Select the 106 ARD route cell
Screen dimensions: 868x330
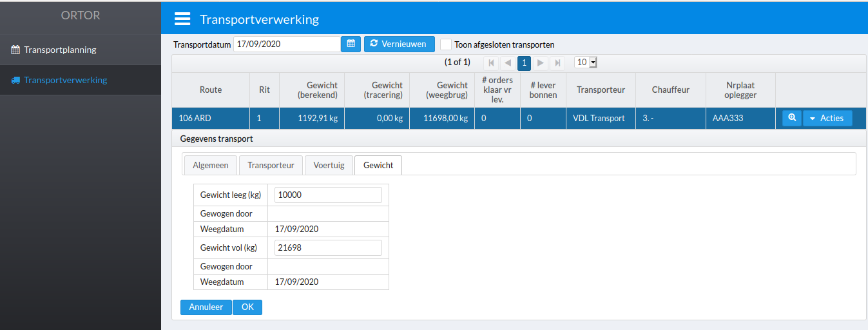pos(211,118)
